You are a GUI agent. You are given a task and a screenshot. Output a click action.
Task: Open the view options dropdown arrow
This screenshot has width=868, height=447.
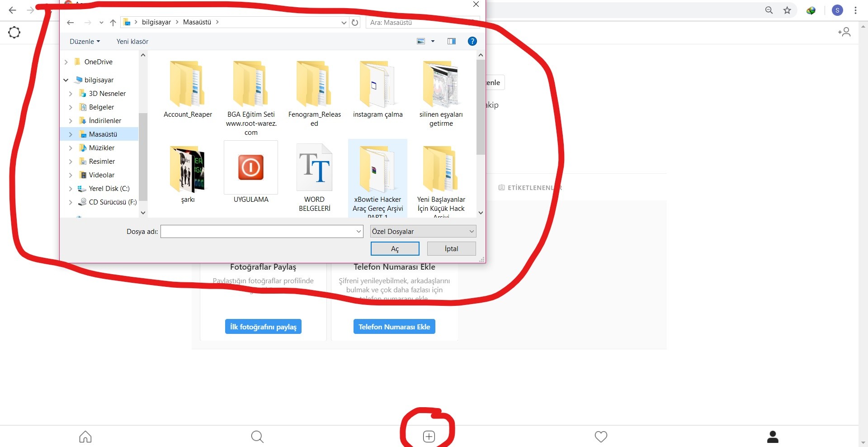pos(433,41)
